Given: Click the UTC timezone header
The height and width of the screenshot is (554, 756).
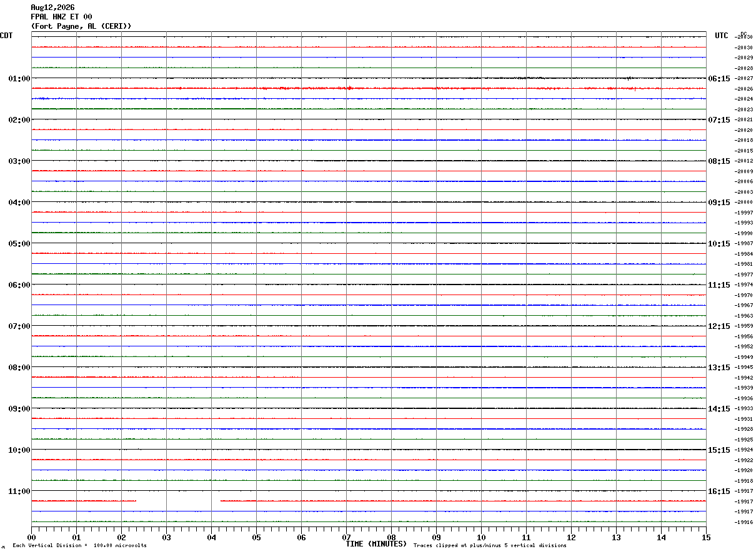Looking at the screenshot, I should click(x=722, y=36).
